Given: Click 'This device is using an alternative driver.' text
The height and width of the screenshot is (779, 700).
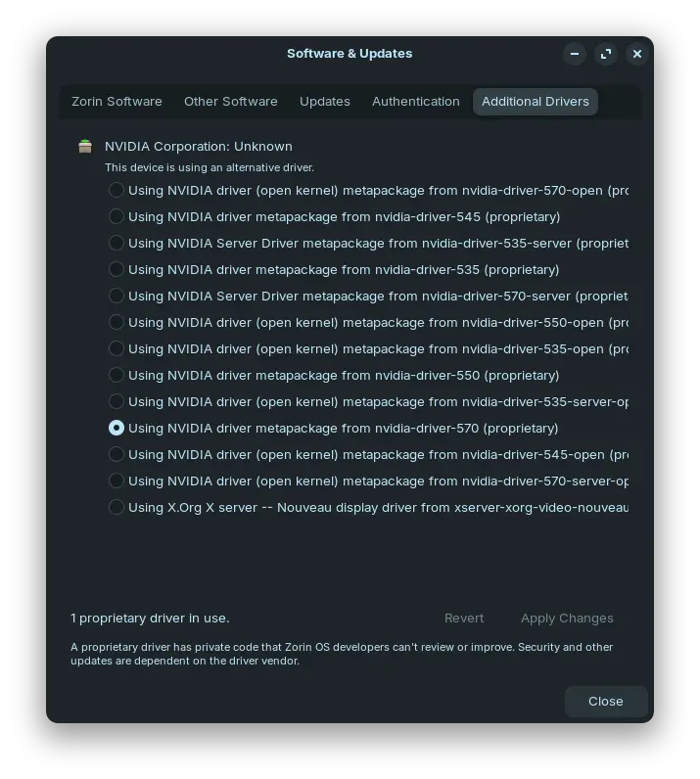Looking at the screenshot, I should pyautogui.click(x=210, y=167).
